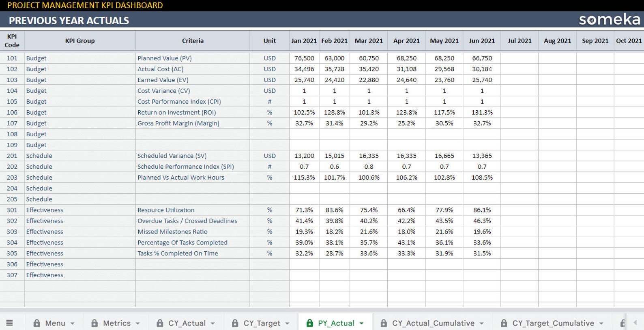This screenshot has height=330, width=644.
Task: Select the PY_Actual sheet tab
Action: (335, 323)
